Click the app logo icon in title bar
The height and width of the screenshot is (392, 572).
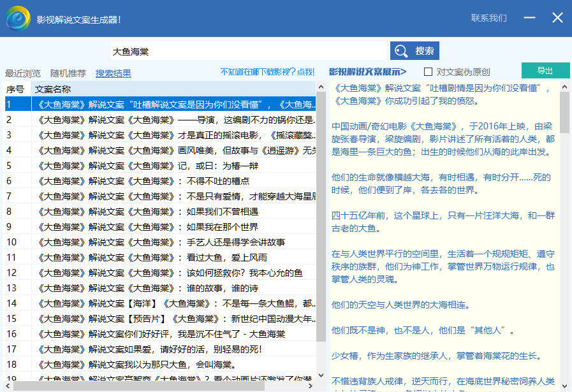[x=18, y=18]
